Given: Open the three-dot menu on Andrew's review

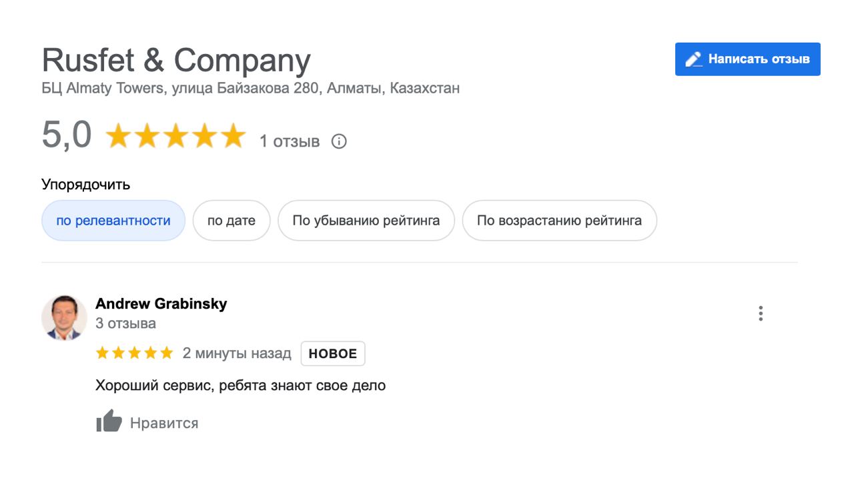Looking at the screenshot, I should [x=761, y=314].
